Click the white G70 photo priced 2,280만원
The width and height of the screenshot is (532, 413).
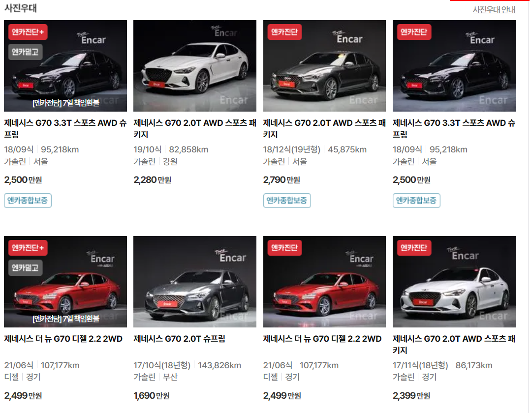(194, 65)
